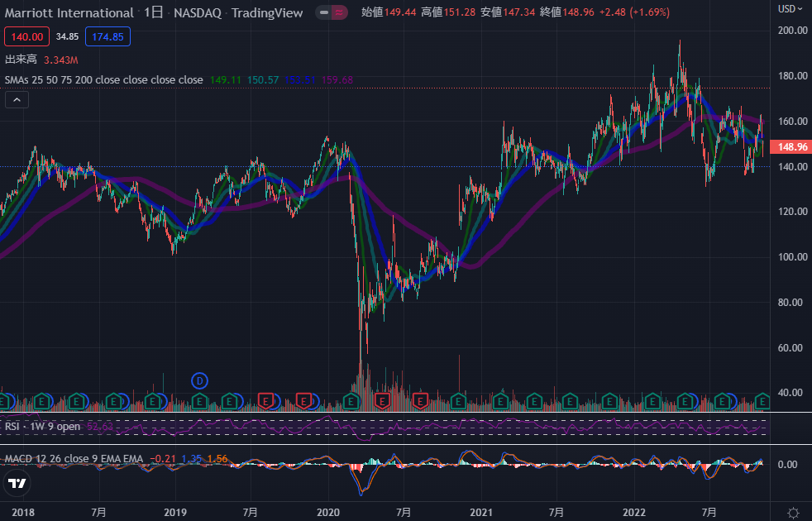Click the 100.00 price axis label
812x521 pixels.
(793, 257)
